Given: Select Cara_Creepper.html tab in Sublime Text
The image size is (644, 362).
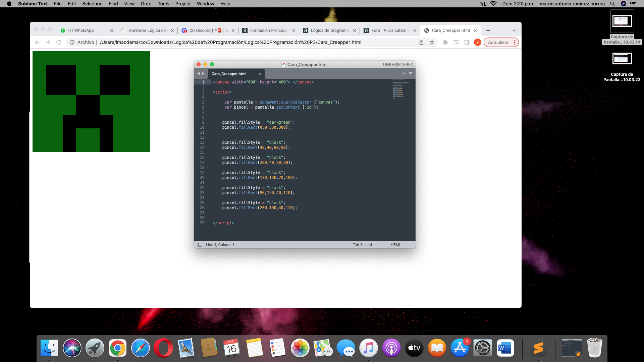Looking at the screenshot, I should (x=236, y=74).
